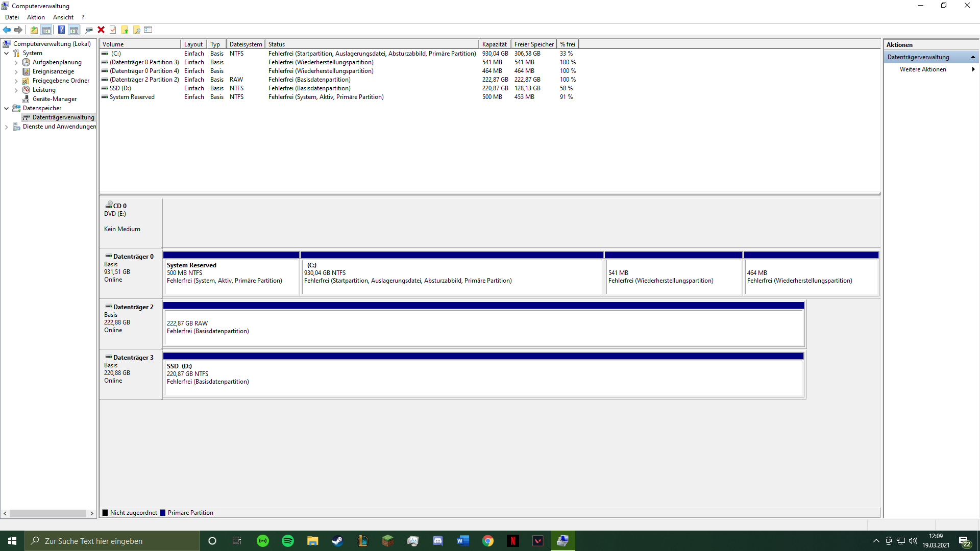Select Geräte-Manager in the tree
Viewport: 980px width, 551px height.
54,99
